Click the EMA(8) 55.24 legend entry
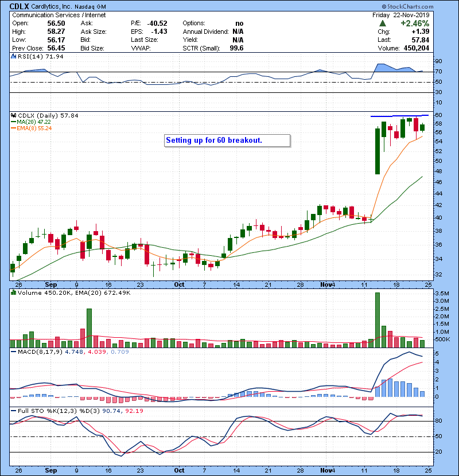The image size is (459, 476). pyautogui.click(x=32, y=128)
